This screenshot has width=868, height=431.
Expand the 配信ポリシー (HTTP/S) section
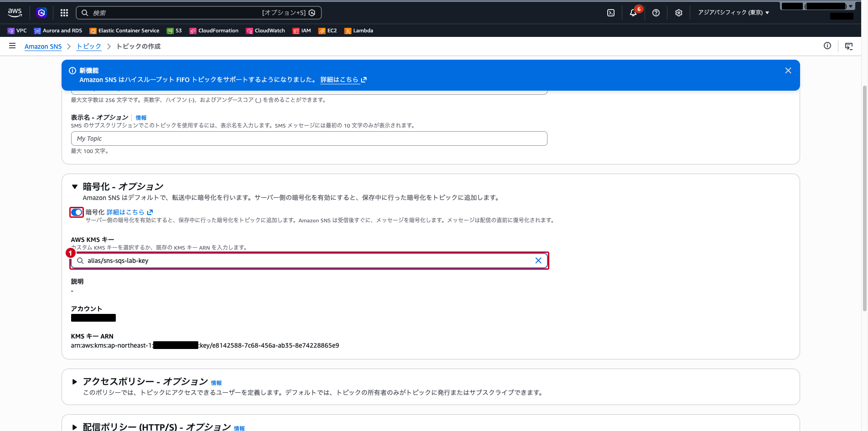pyautogui.click(x=75, y=427)
